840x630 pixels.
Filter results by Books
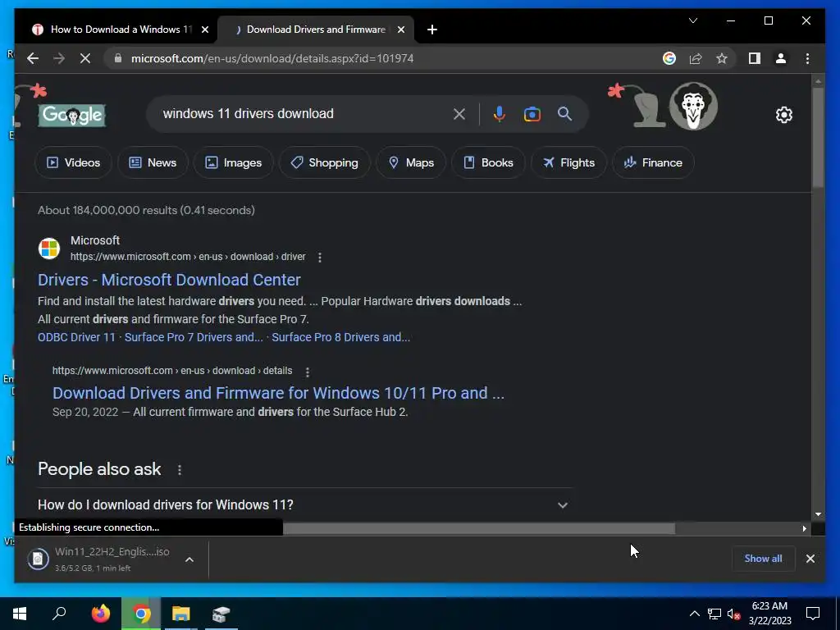(x=488, y=162)
